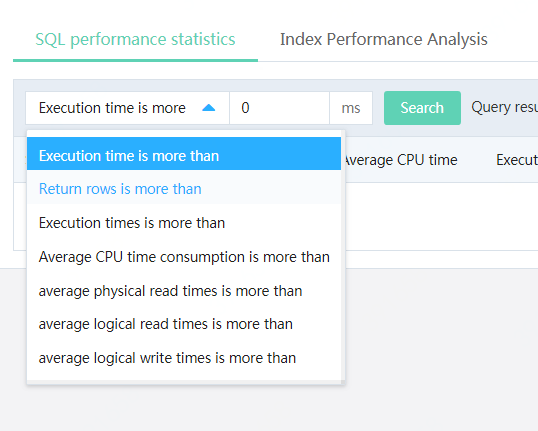Click the empty table body below the headers
This screenshot has width=538, height=431.
439,216
